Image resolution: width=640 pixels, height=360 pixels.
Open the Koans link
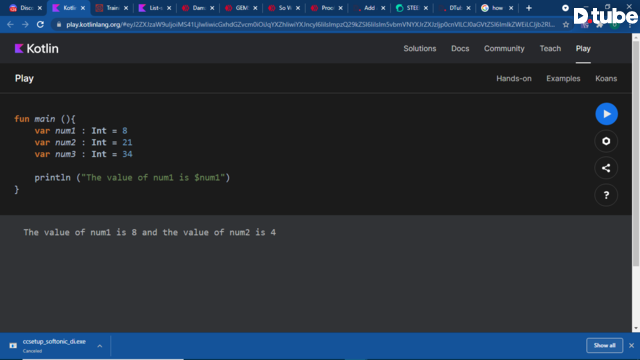point(606,78)
